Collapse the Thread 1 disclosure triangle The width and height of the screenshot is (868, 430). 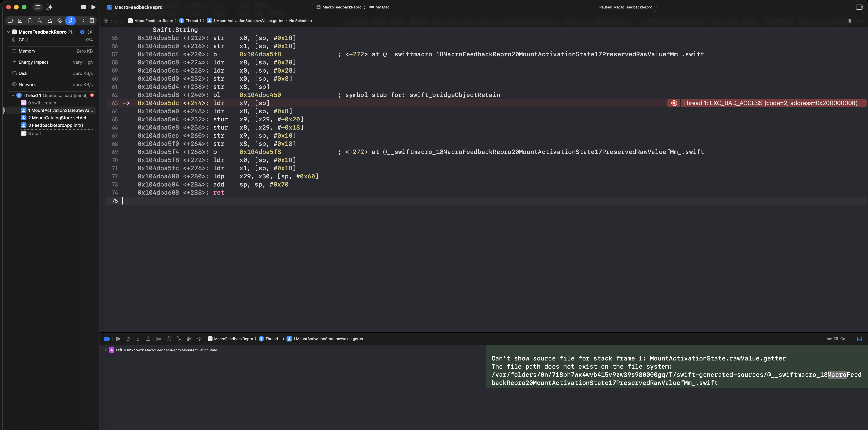click(x=13, y=95)
